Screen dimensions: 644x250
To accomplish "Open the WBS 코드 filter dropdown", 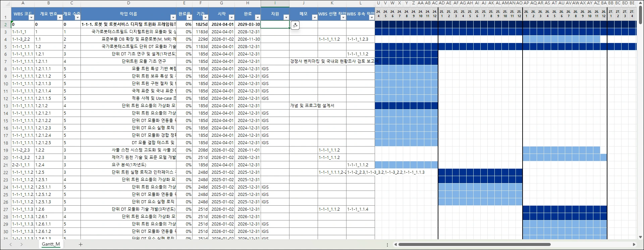I will coord(31,17).
